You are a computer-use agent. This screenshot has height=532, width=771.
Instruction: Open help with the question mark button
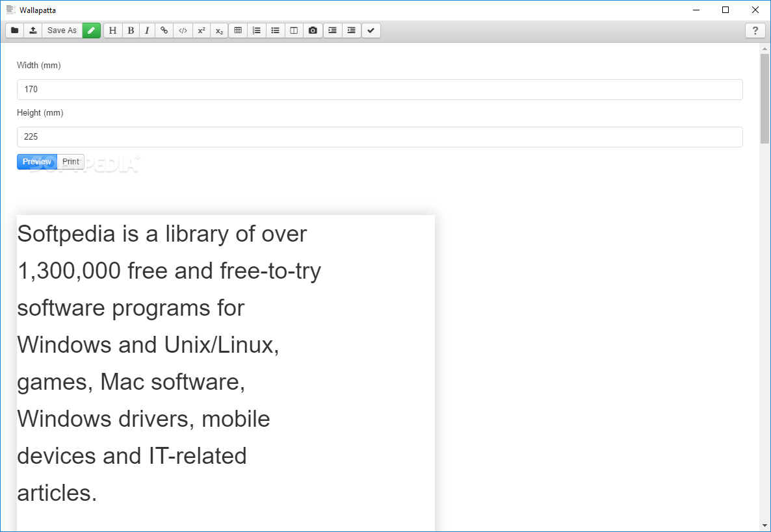click(x=755, y=31)
